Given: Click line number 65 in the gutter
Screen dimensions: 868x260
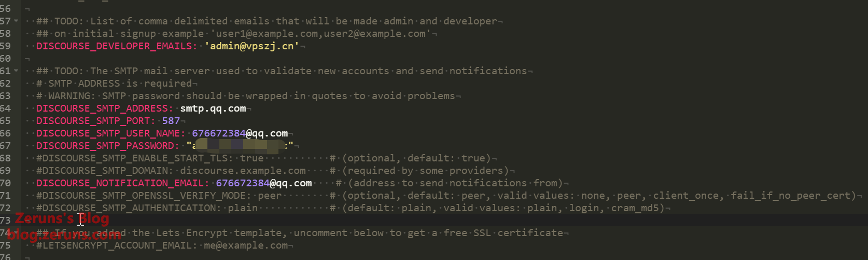Looking at the screenshot, I should tap(5, 121).
